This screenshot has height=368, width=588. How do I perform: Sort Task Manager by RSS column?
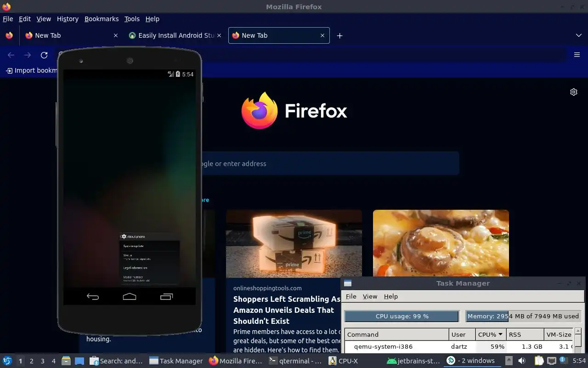point(525,334)
